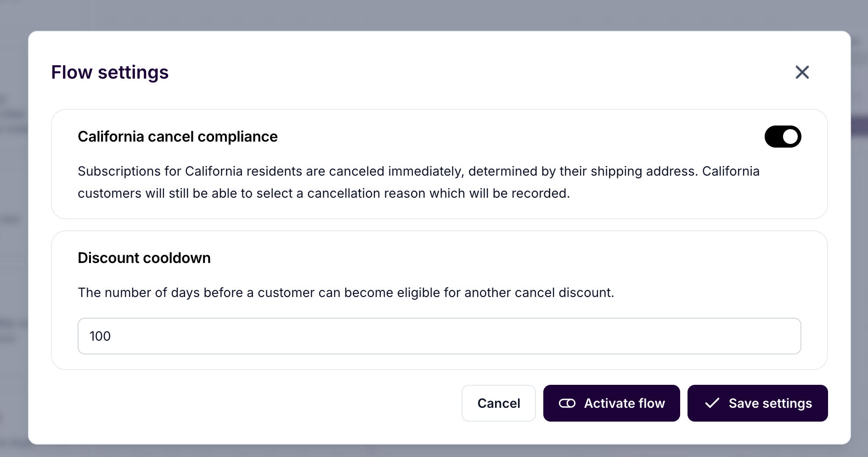Cancel the flow settings changes

click(x=499, y=403)
